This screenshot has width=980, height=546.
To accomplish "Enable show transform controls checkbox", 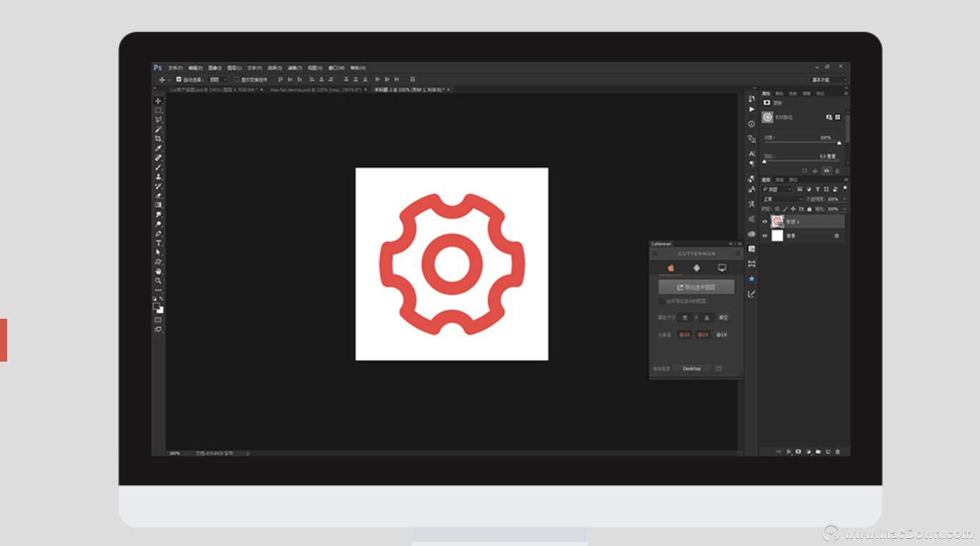I will point(237,79).
